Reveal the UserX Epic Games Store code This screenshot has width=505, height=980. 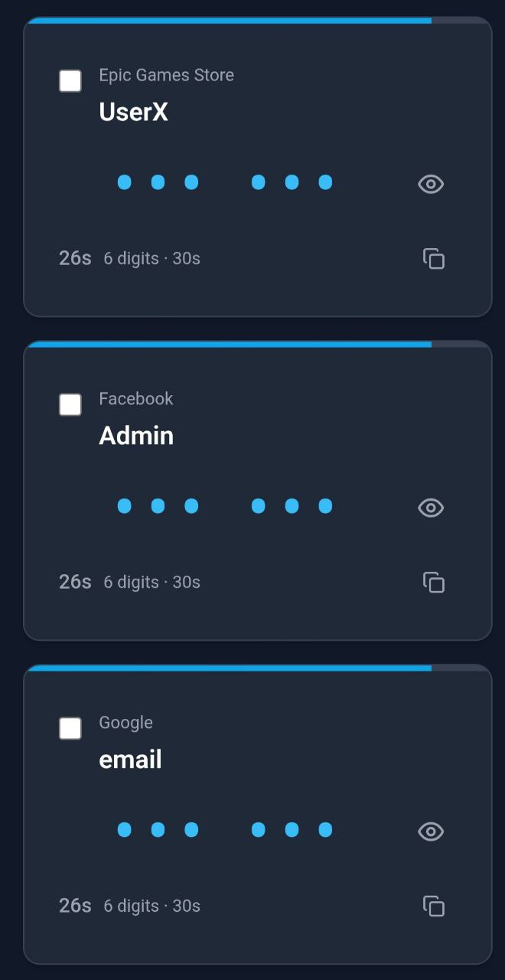430,185
